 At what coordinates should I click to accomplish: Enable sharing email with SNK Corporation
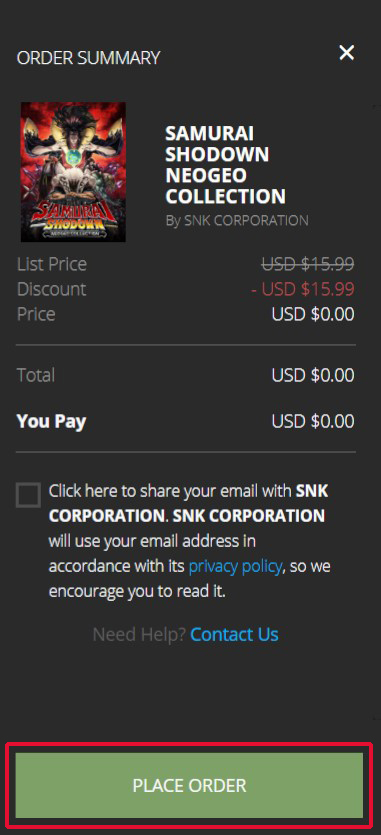pyautogui.click(x=28, y=495)
